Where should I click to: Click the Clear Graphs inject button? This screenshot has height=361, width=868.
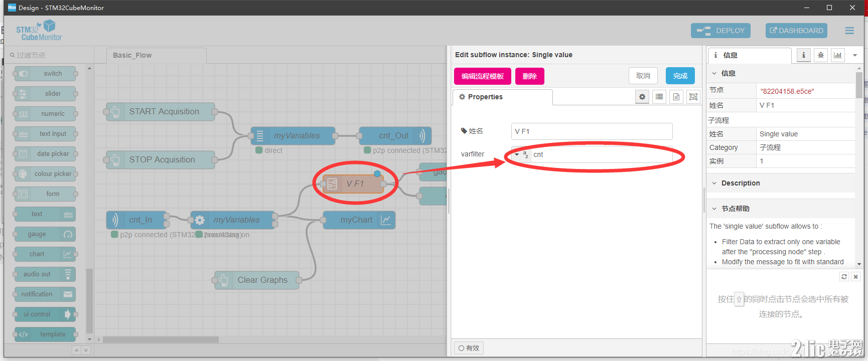click(x=224, y=280)
